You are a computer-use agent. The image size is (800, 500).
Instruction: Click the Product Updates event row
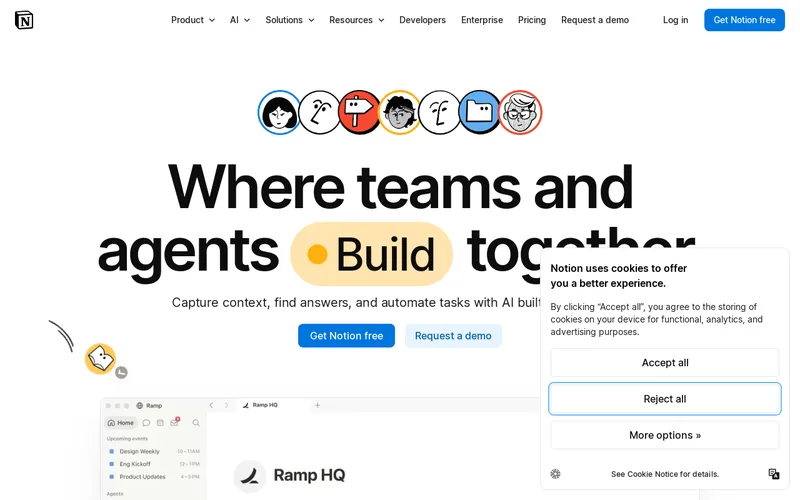(x=154, y=477)
